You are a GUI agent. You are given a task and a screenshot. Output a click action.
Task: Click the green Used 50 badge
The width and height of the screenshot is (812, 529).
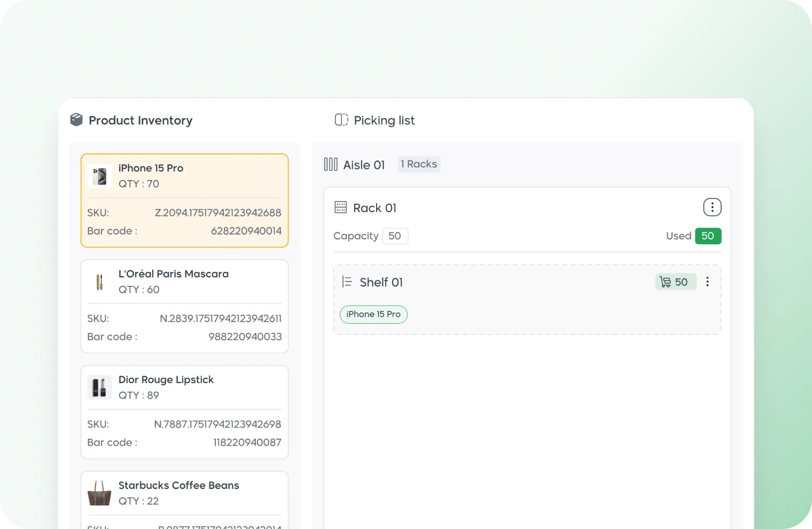coord(708,236)
